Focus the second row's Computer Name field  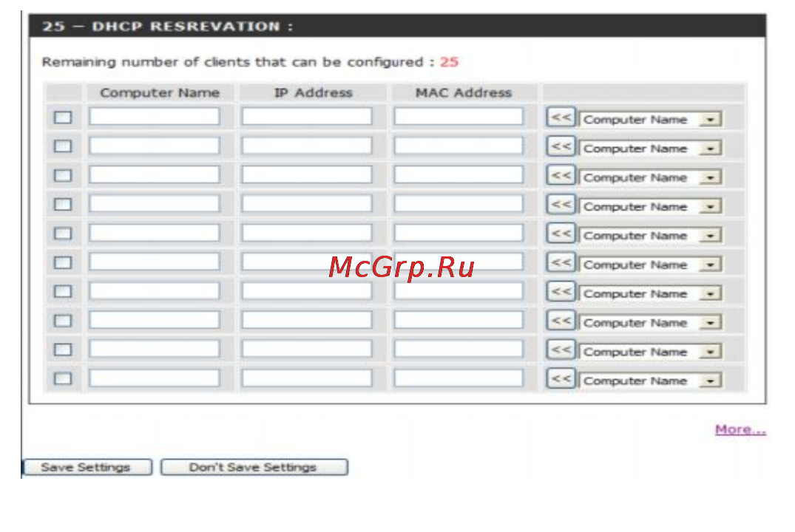155,146
